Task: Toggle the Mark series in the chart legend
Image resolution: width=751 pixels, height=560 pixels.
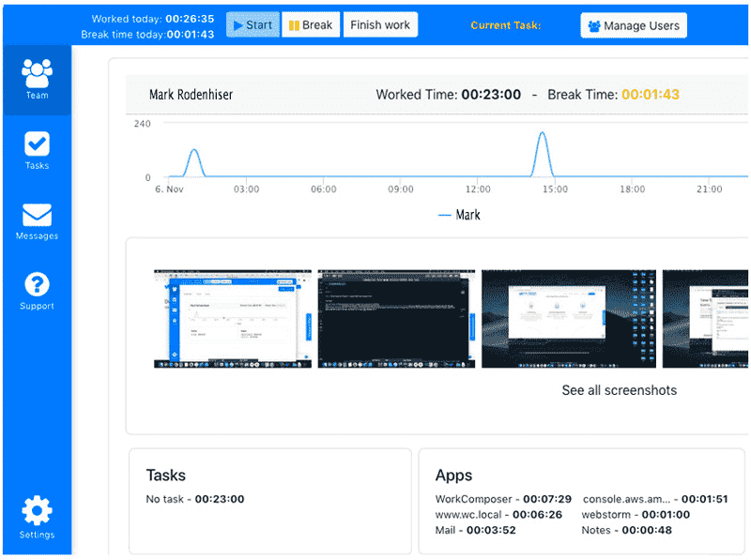Action: [x=460, y=215]
